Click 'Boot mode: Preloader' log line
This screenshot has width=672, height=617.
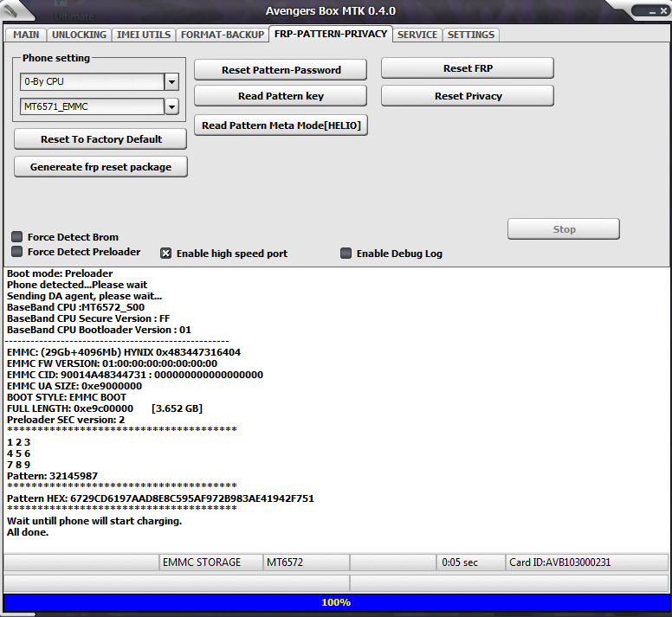point(60,273)
